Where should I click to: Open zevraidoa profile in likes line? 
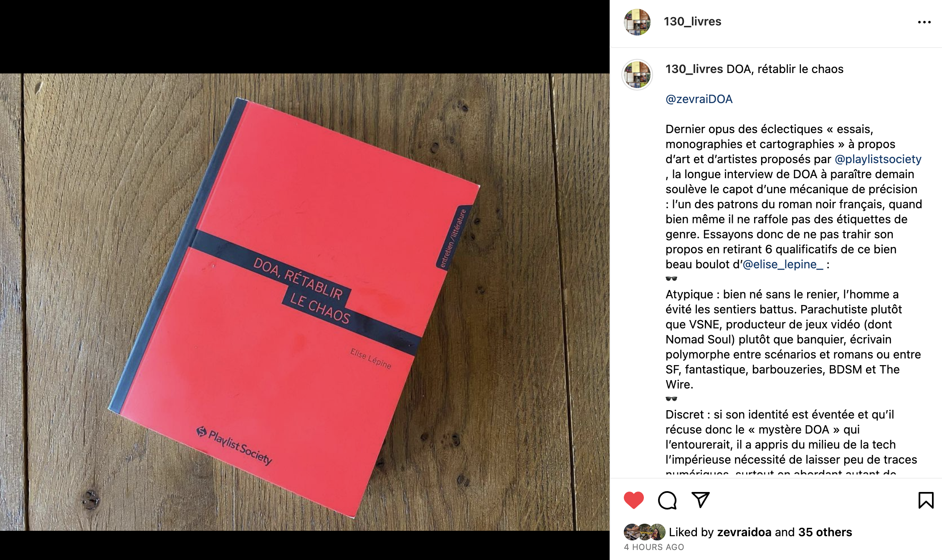coord(744,532)
